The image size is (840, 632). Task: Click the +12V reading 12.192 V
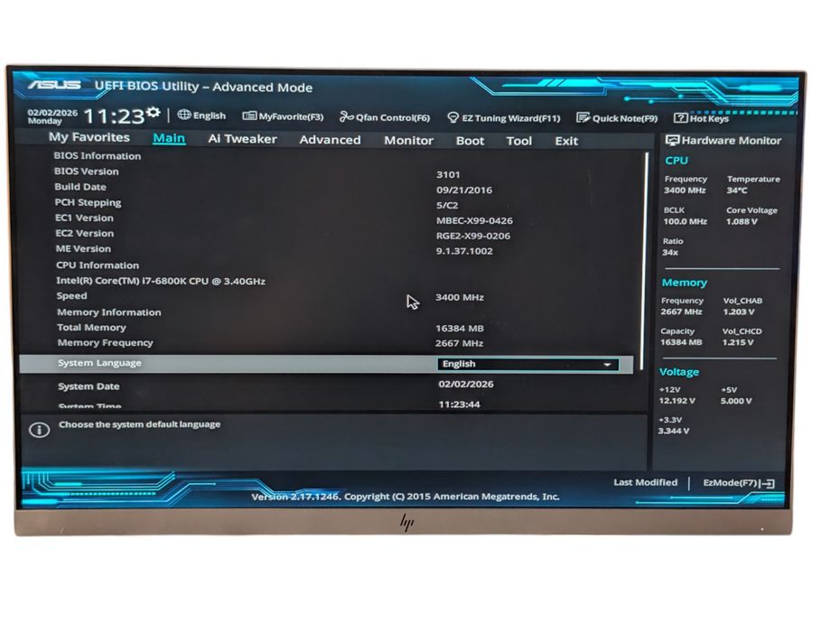point(677,401)
